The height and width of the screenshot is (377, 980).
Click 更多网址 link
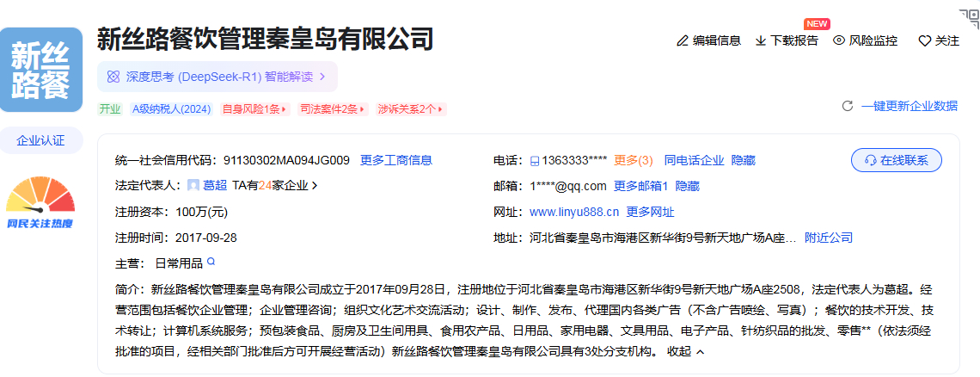pos(650,212)
